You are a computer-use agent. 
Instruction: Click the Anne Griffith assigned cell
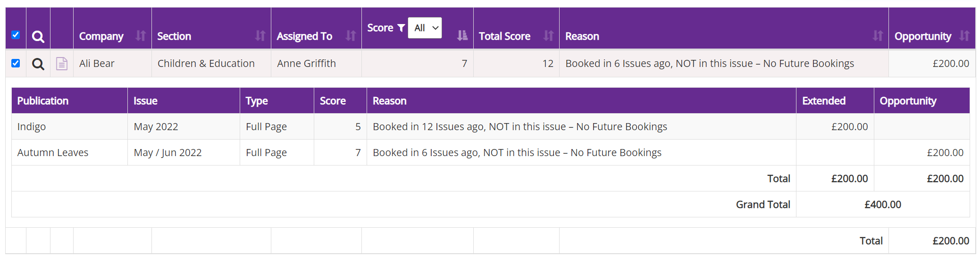(306, 64)
